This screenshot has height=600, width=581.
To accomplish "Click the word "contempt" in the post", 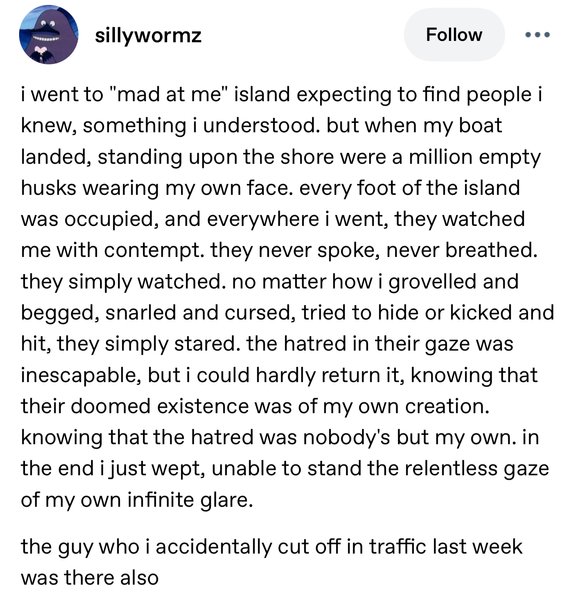I will pyautogui.click(x=154, y=251).
